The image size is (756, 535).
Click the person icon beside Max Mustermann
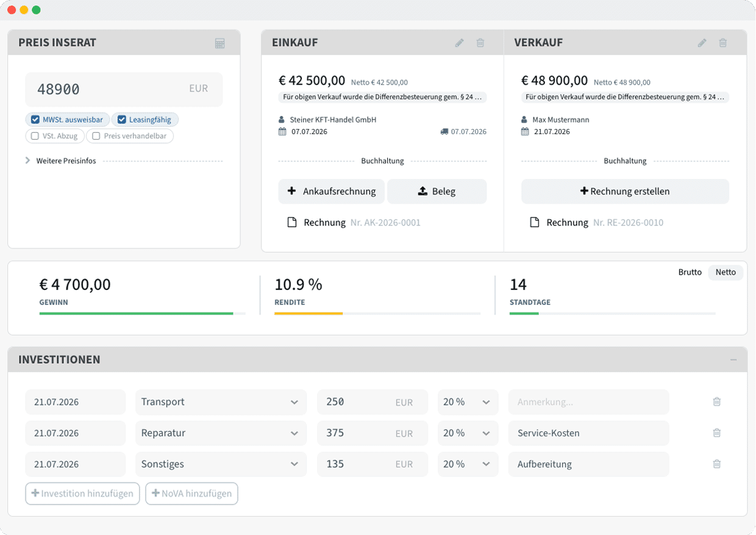coord(524,120)
